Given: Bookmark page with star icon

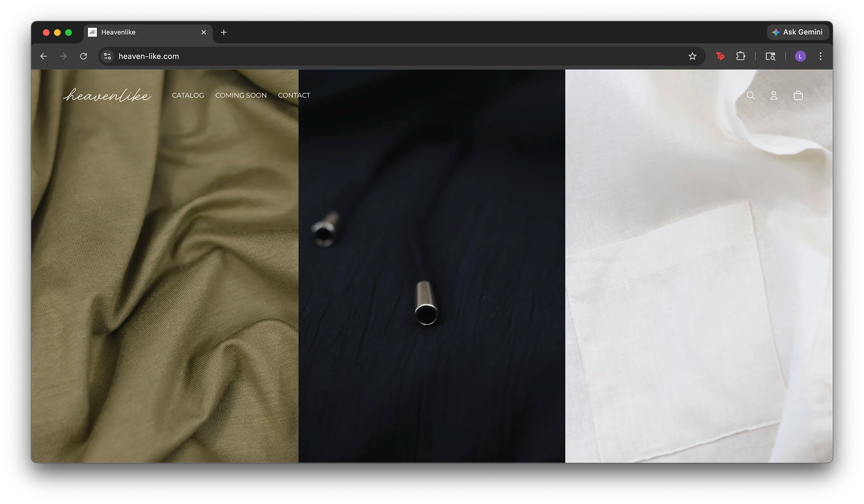Looking at the screenshot, I should coord(692,56).
